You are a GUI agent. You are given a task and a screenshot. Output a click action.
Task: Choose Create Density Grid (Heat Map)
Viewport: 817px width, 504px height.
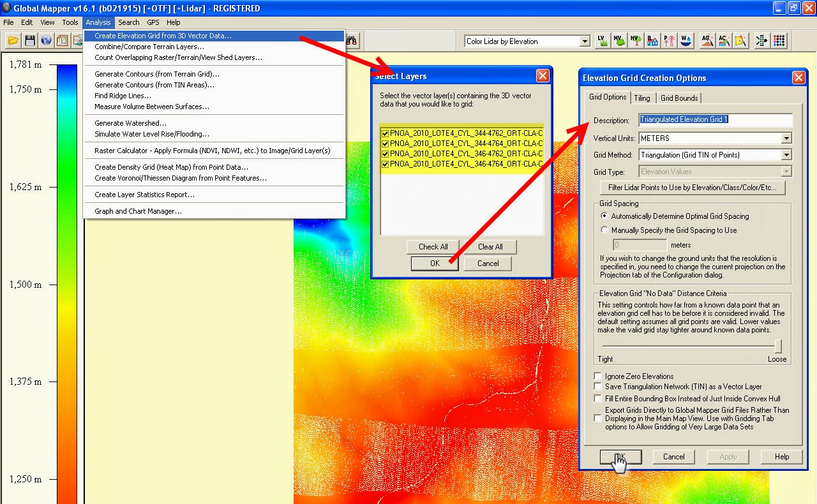pos(214,167)
